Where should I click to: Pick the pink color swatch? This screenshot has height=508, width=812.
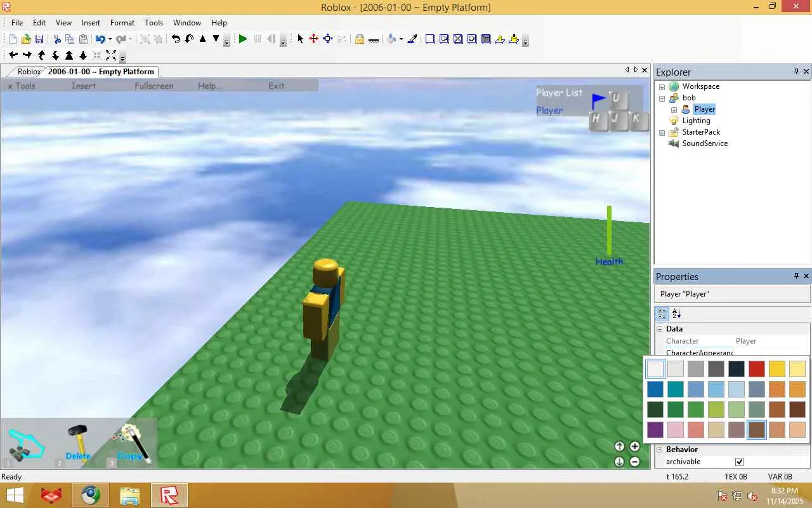[676, 430]
